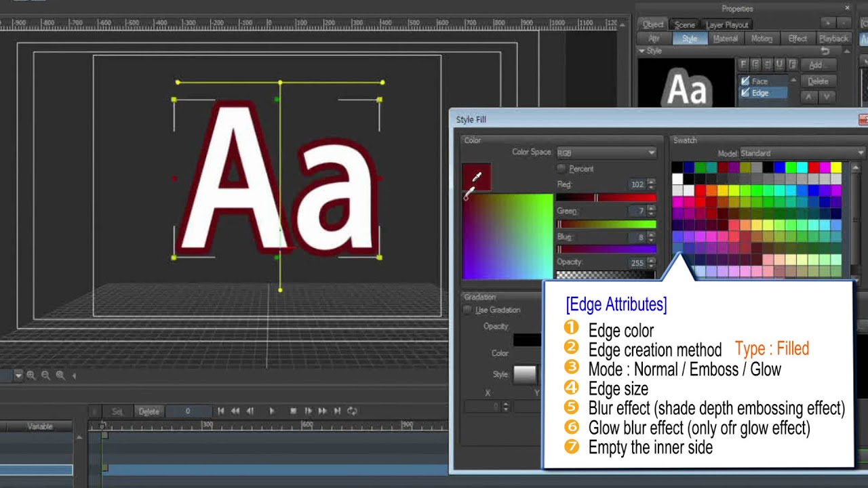Viewport: 868px width, 488px height.
Task: Step forward one frame
Action: click(308, 411)
